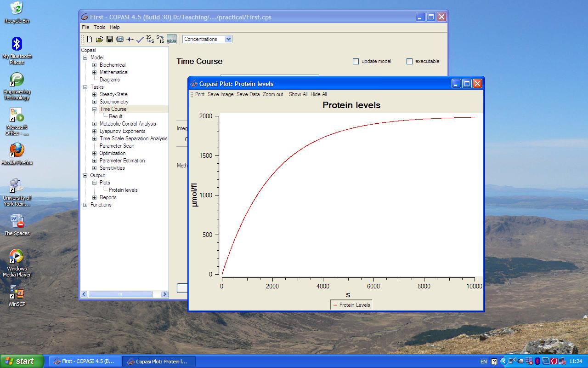Click the slider dialog icon in toolbar
The width and height of the screenshot is (588, 368).
[x=130, y=40]
